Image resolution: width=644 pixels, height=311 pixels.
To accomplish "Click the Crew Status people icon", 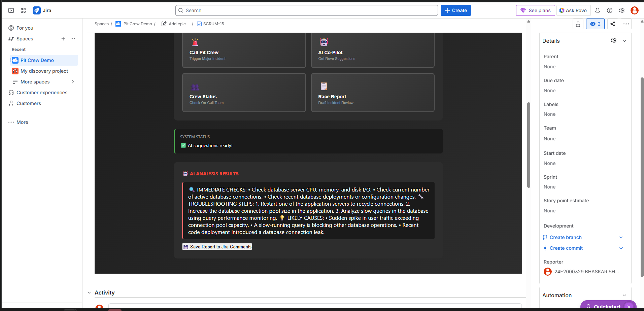I will 195,87.
